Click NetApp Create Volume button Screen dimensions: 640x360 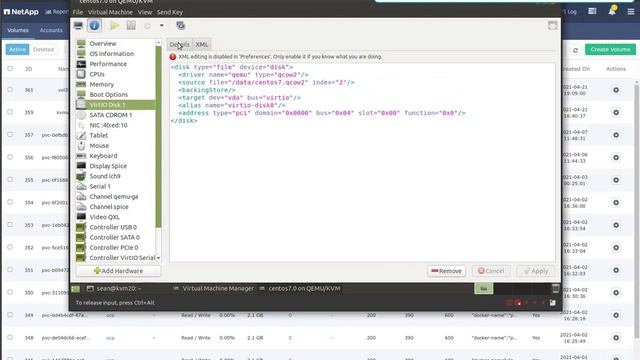tap(610, 49)
